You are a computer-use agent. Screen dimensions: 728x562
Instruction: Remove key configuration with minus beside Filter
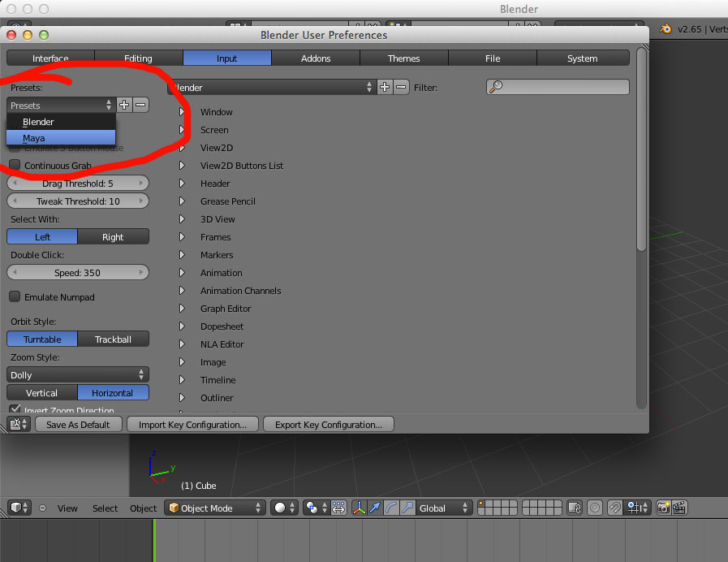point(401,87)
